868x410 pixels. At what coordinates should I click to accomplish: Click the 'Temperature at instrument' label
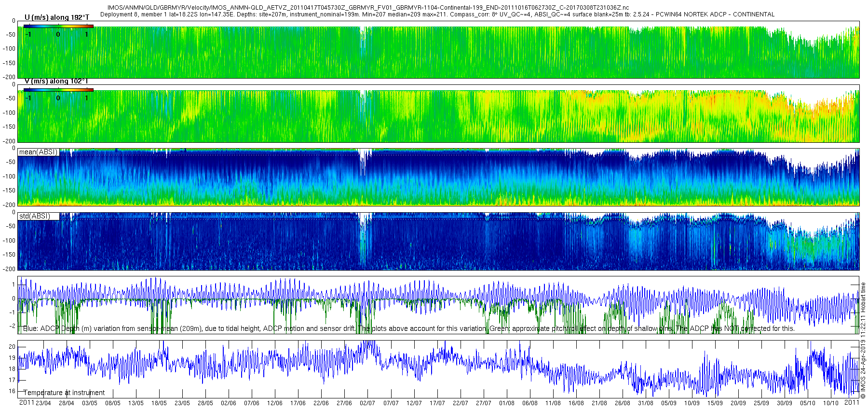(x=64, y=393)
